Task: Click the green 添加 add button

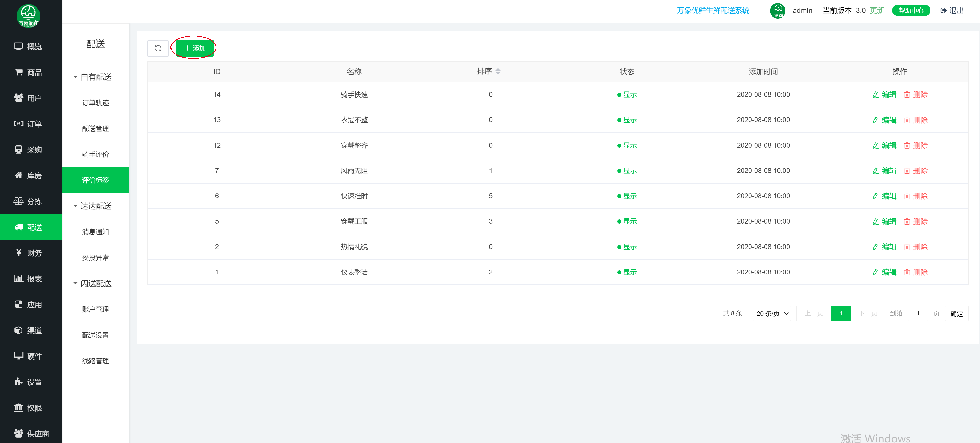Action: [195, 48]
